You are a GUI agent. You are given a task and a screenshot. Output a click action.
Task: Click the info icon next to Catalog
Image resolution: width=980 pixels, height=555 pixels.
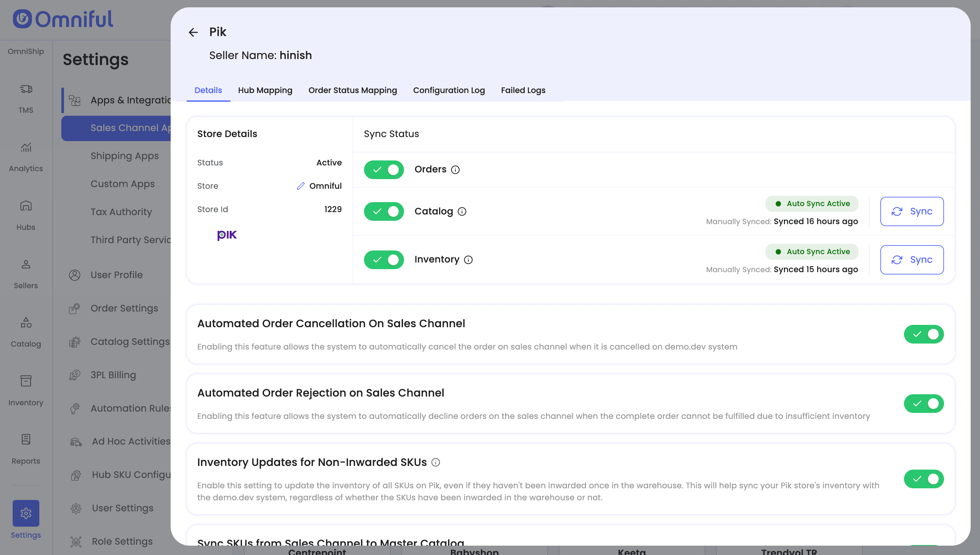tap(462, 211)
